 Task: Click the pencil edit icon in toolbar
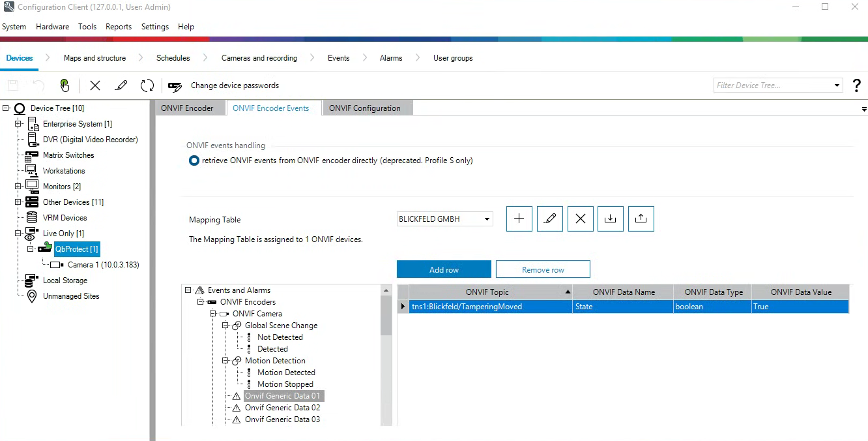point(121,85)
